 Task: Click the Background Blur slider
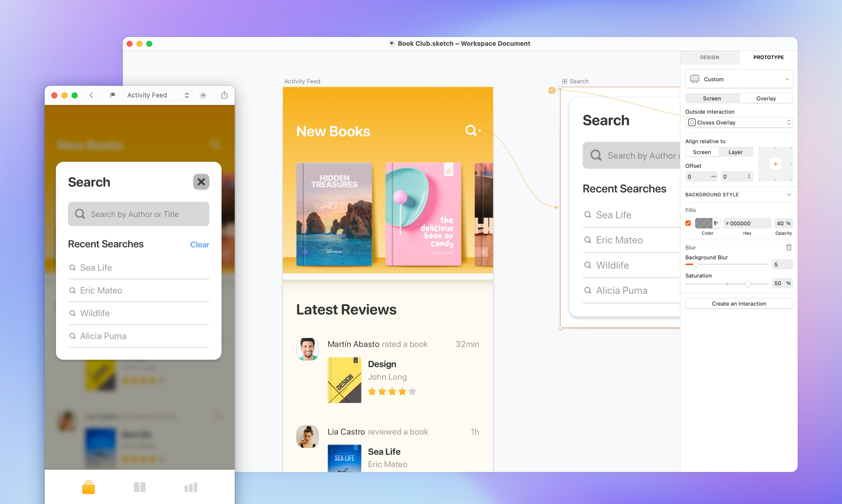727,264
